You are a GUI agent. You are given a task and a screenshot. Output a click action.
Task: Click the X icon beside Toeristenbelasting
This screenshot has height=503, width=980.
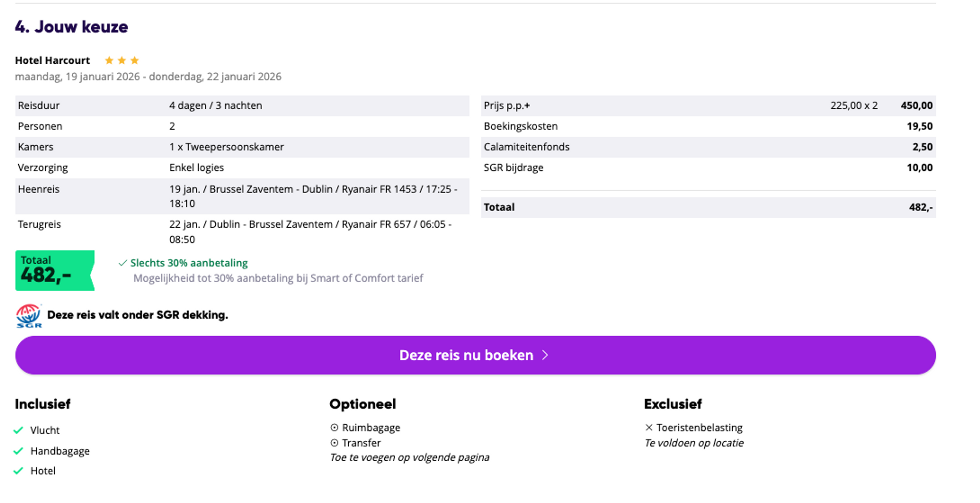(649, 428)
